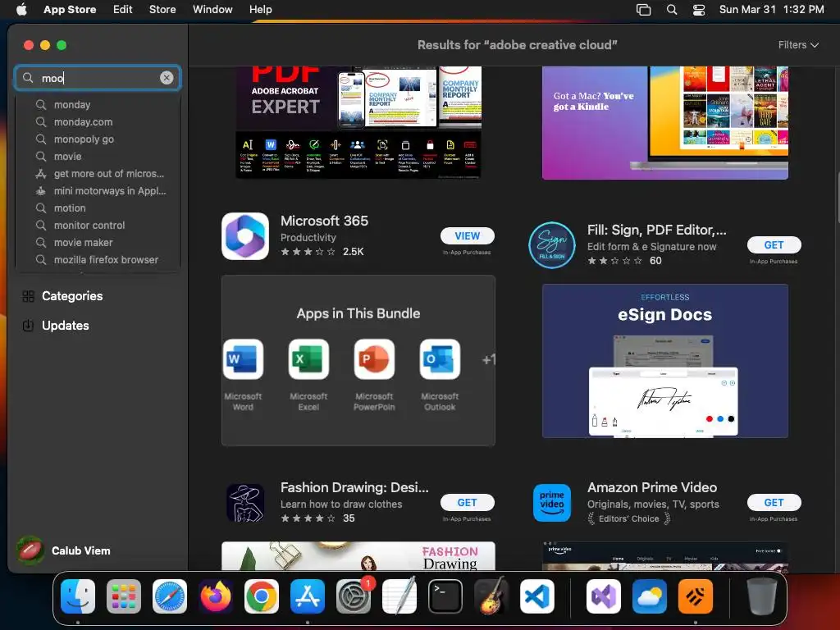Open Finder from the Dock
Screen dimensions: 840x630
pos(78,596)
